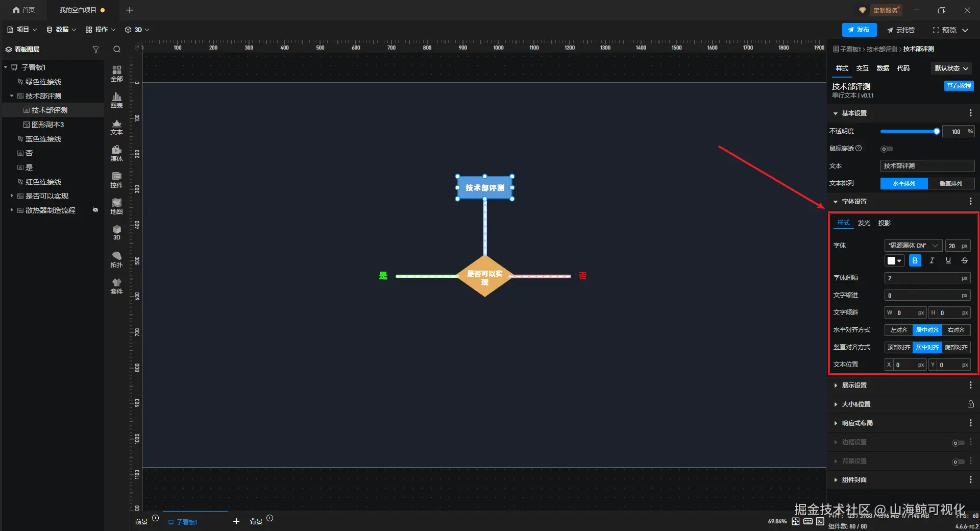The height and width of the screenshot is (531, 980).
Task: Toggle strikethrough text formatting
Action: (964, 260)
